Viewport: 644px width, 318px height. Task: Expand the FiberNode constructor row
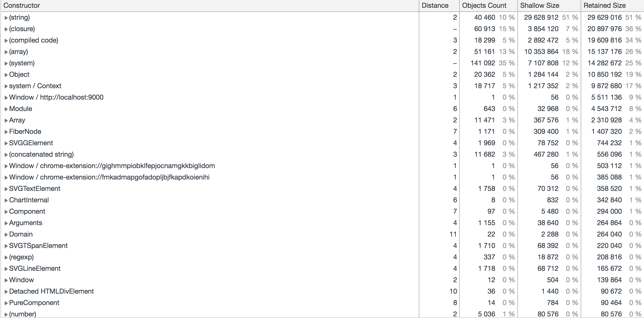coord(6,131)
